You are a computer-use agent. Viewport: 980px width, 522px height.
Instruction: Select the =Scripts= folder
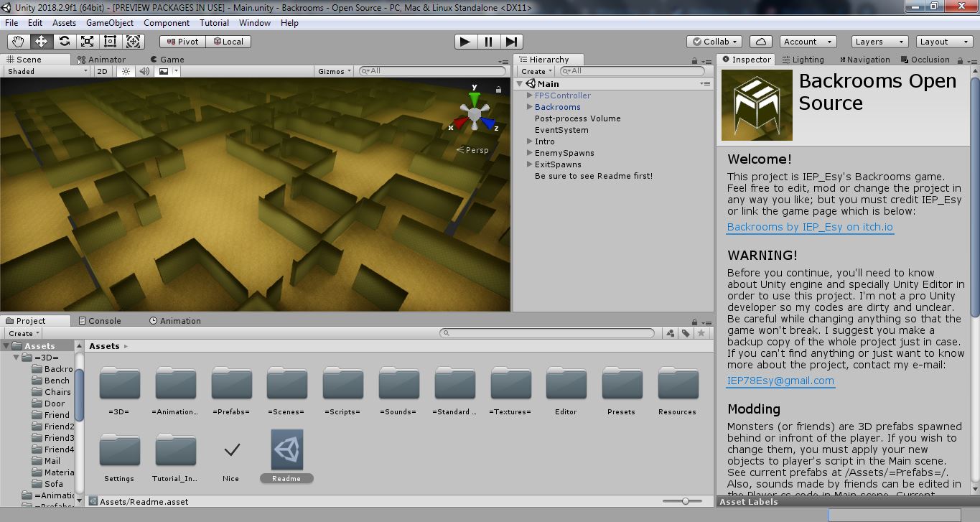tap(342, 391)
